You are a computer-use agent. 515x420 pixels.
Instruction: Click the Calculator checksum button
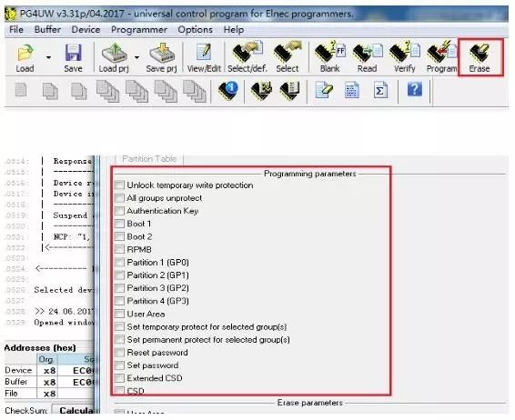[x=75, y=411]
